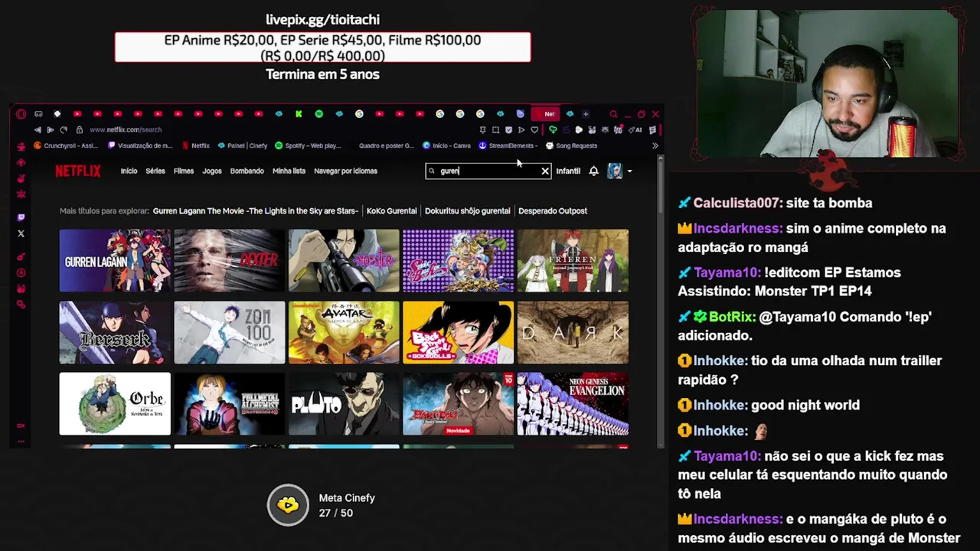980x551 pixels.
Task: Open the Baki Hanma title card
Action: pyautogui.click(x=459, y=403)
